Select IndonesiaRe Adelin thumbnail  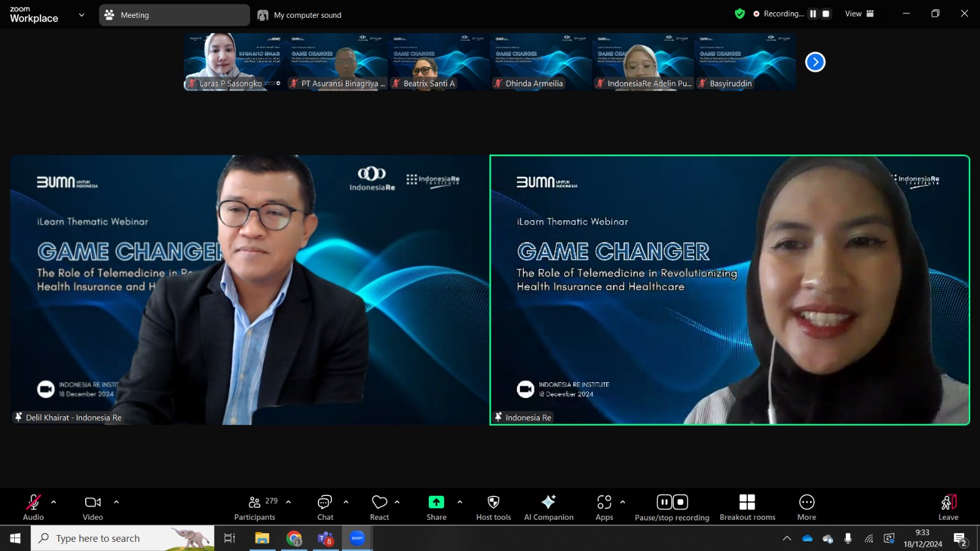(644, 62)
